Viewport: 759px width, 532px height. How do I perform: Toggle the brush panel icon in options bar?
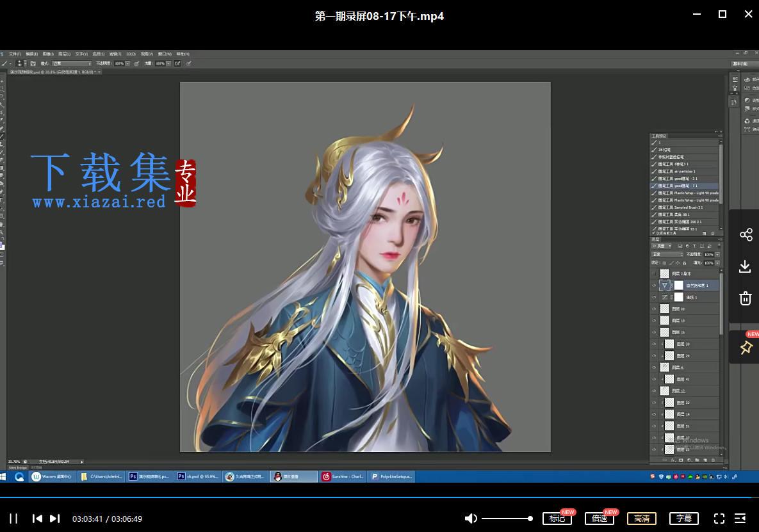(x=33, y=63)
